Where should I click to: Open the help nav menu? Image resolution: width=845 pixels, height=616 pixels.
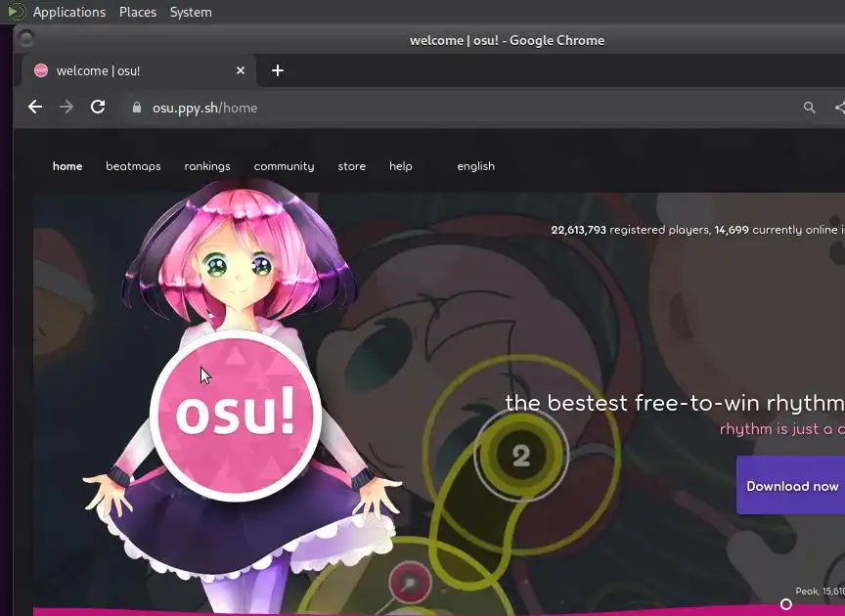tap(400, 166)
